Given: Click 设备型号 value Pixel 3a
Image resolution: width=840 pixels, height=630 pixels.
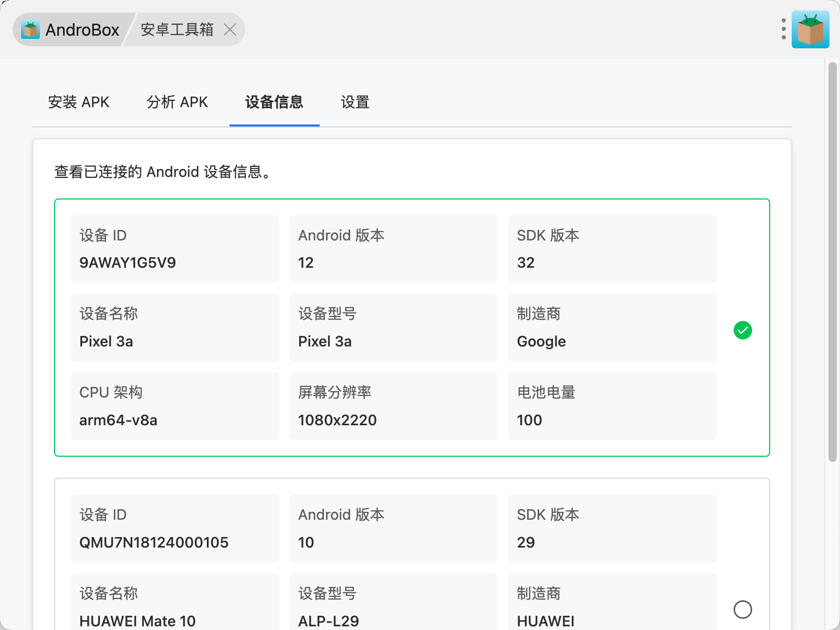Looking at the screenshot, I should click(x=325, y=341).
